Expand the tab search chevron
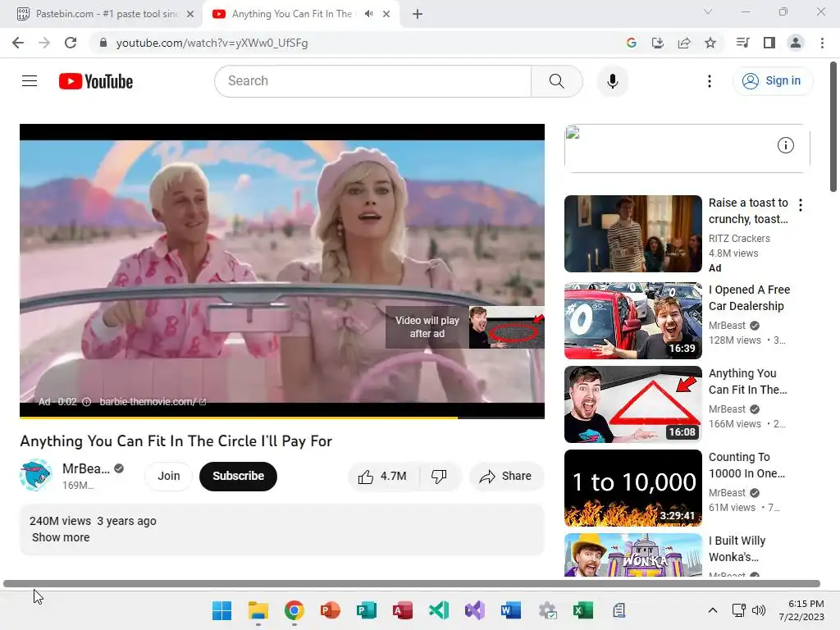The image size is (840, 630). pyautogui.click(x=708, y=11)
